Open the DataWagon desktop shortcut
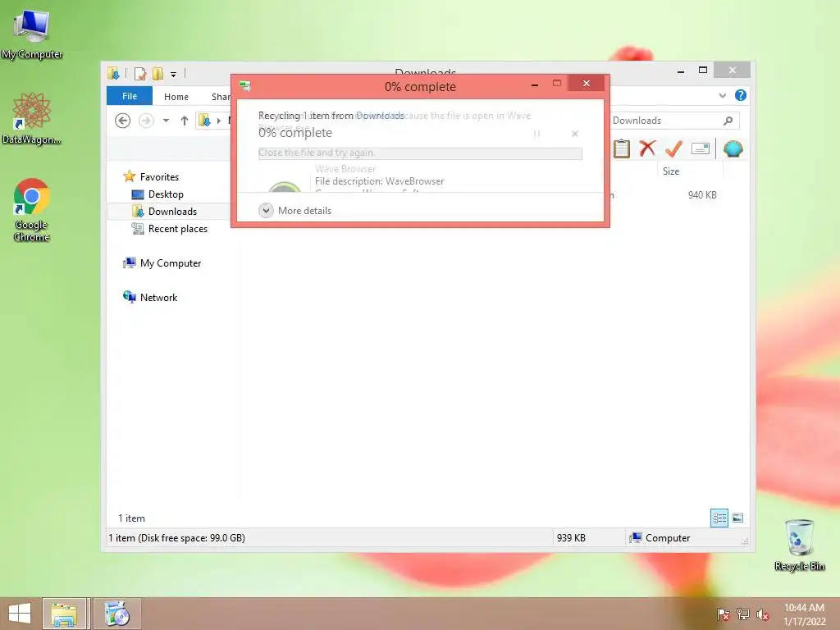 (x=32, y=118)
